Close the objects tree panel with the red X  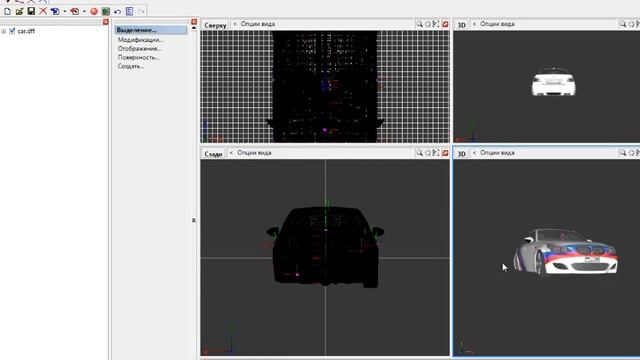click(106, 22)
